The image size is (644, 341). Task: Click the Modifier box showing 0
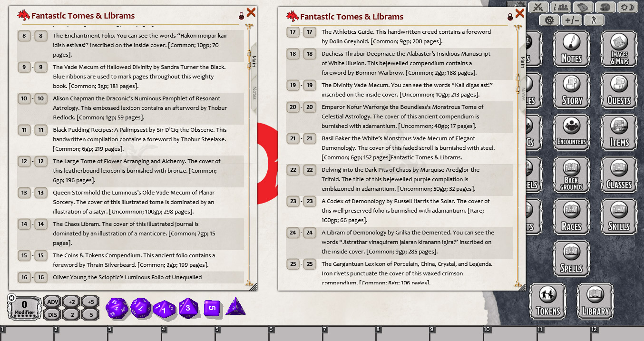click(x=24, y=308)
